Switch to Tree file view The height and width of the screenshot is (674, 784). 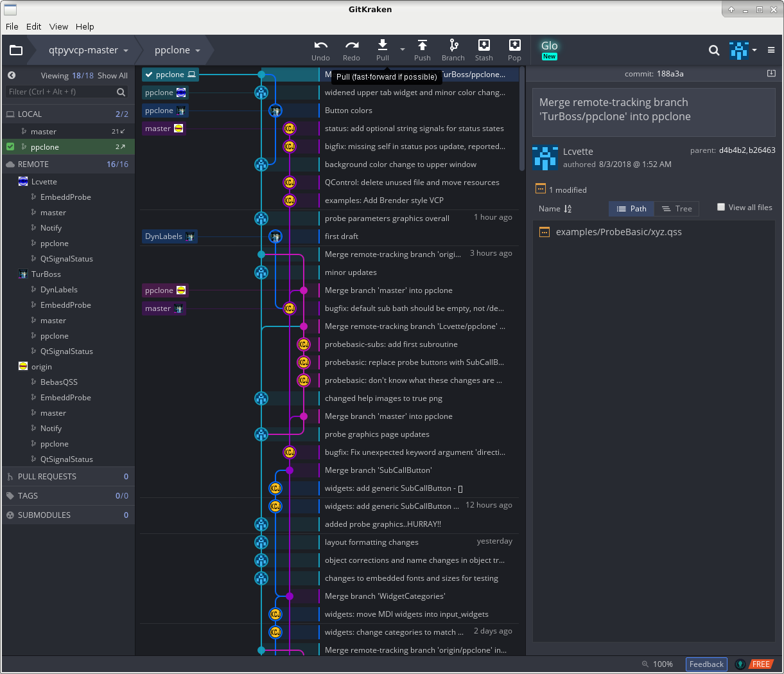coord(677,209)
